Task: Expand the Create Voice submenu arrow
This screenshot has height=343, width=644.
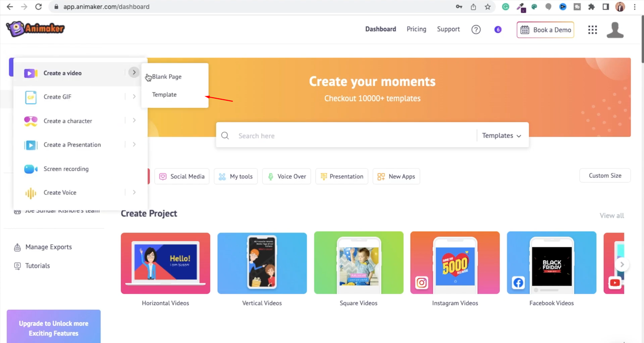Action: 134,192
